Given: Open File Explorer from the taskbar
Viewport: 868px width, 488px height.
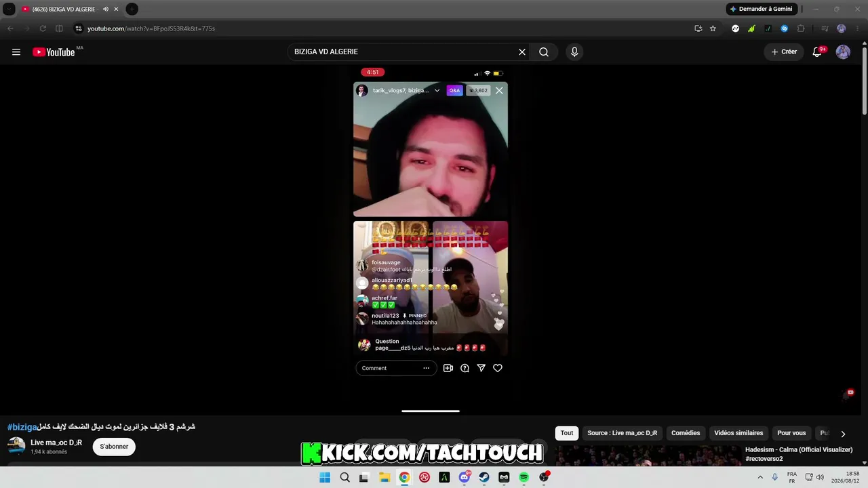Looking at the screenshot, I should (384, 477).
